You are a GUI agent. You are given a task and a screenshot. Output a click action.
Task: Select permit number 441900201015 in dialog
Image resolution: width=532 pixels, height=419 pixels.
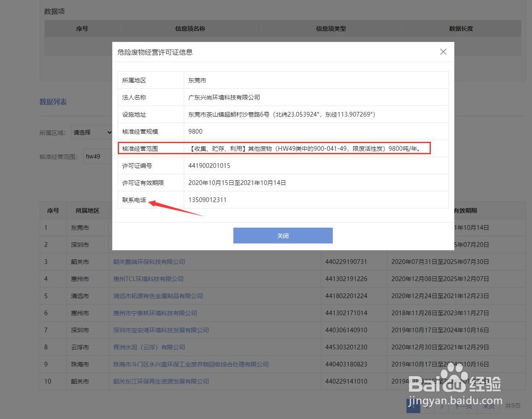(209, 166)
